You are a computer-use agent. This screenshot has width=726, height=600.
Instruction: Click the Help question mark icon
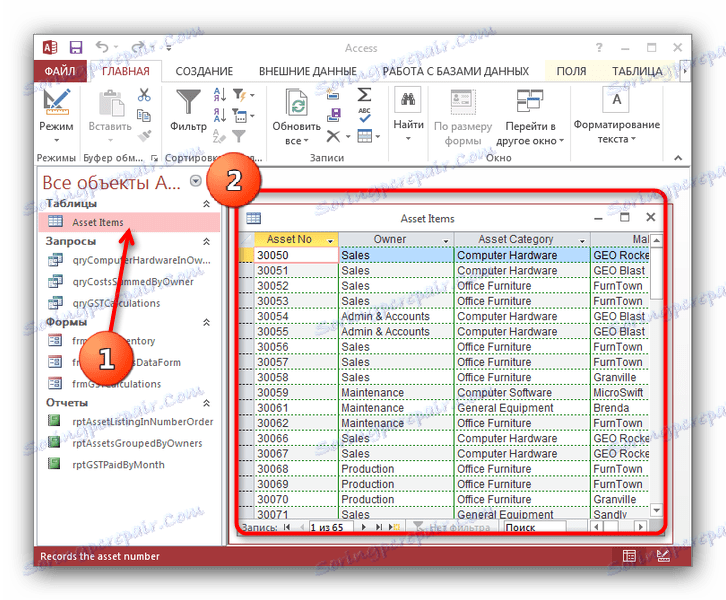tap(599, 47)
